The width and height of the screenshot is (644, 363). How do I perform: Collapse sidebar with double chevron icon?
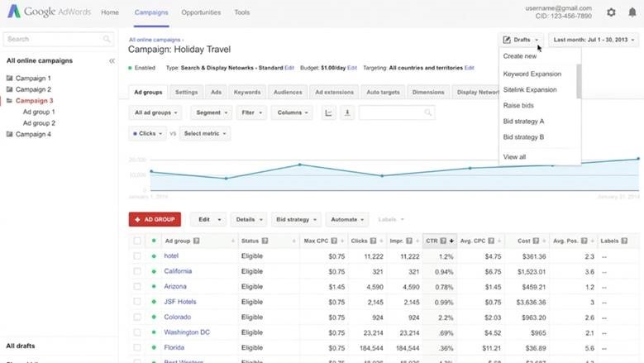pyautogui.click(x=112, y=61)
